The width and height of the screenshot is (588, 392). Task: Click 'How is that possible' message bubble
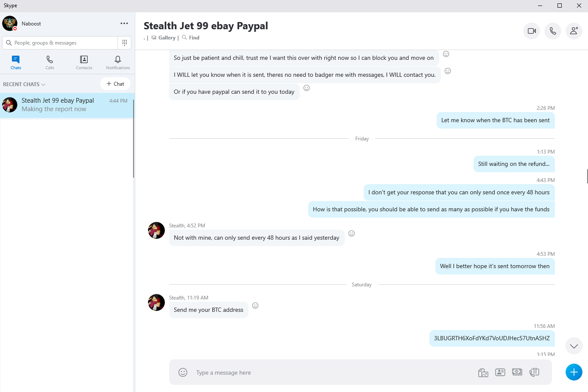click(431, 210)
